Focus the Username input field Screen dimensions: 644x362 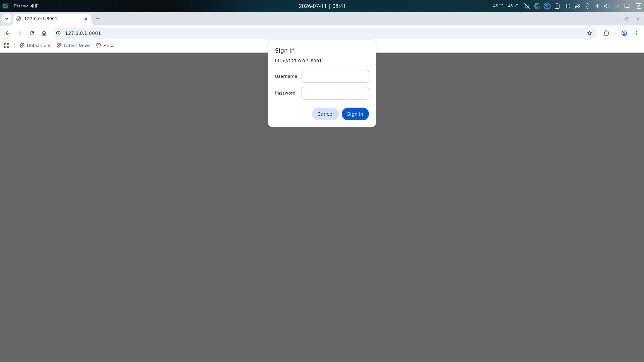pos(335,76)
